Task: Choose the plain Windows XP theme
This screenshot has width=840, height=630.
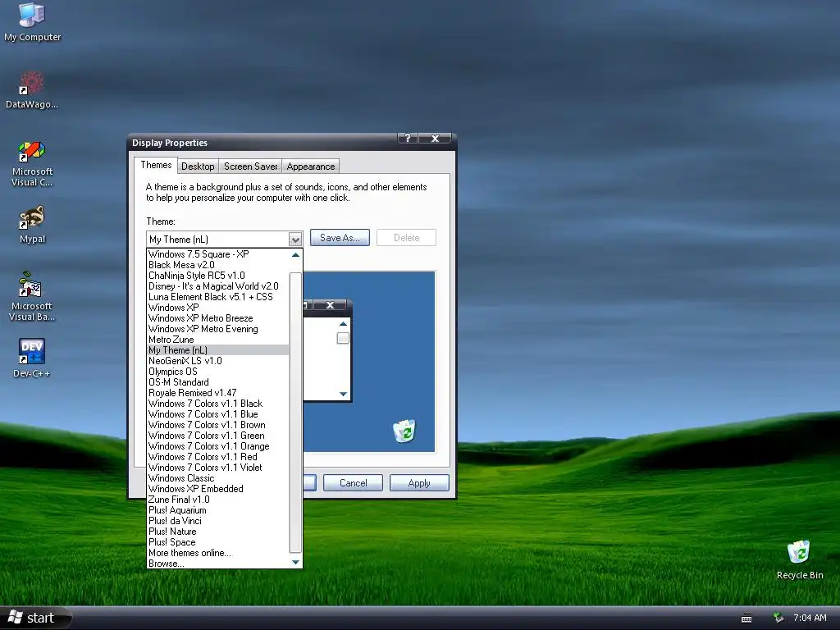Action: click(x=218, y=308)
